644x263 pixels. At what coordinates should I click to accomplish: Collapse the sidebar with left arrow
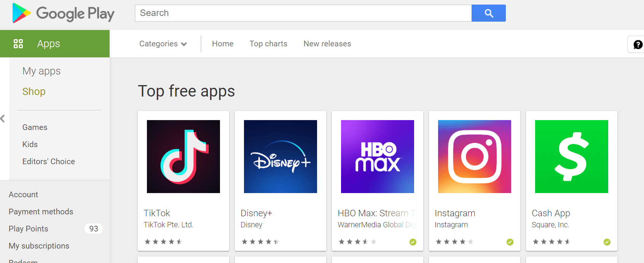coord(3,119)
